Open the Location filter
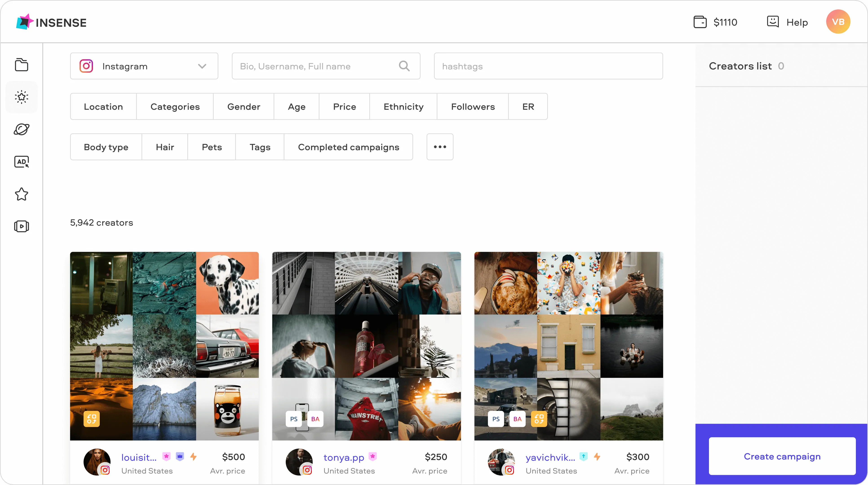The height and width of the screenshot is (485, 868). point(103,106)
